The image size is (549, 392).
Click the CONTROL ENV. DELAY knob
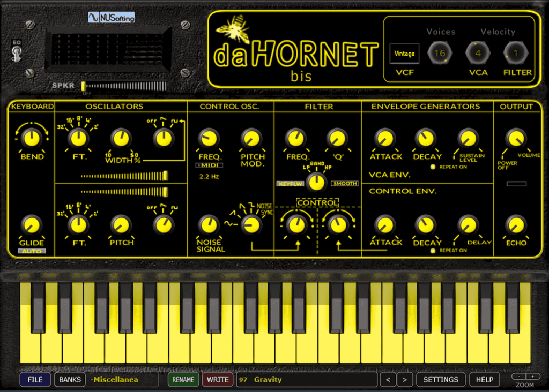pos(468,225)
